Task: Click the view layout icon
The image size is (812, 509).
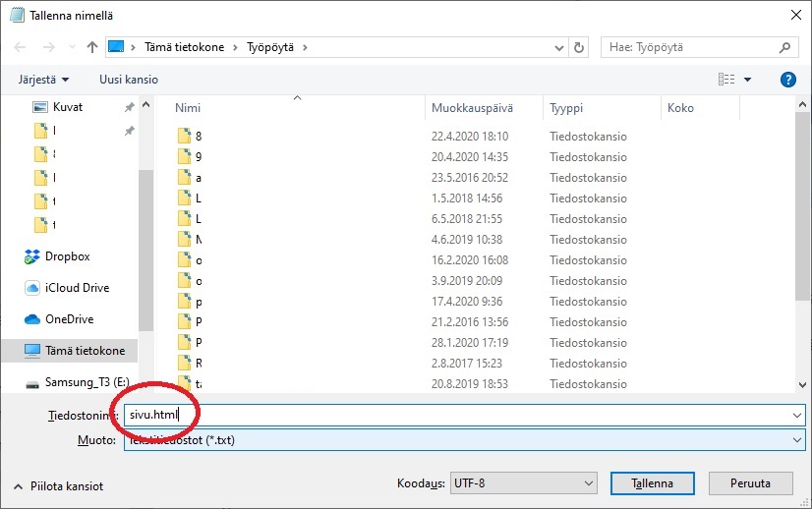Action: point(726,80)
